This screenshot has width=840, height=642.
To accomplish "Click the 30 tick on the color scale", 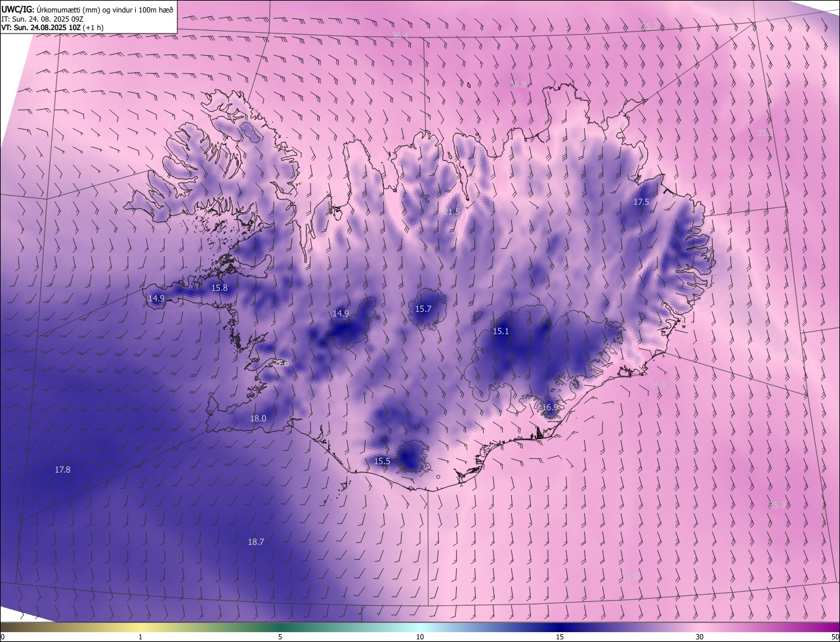I will pos(700,637).
